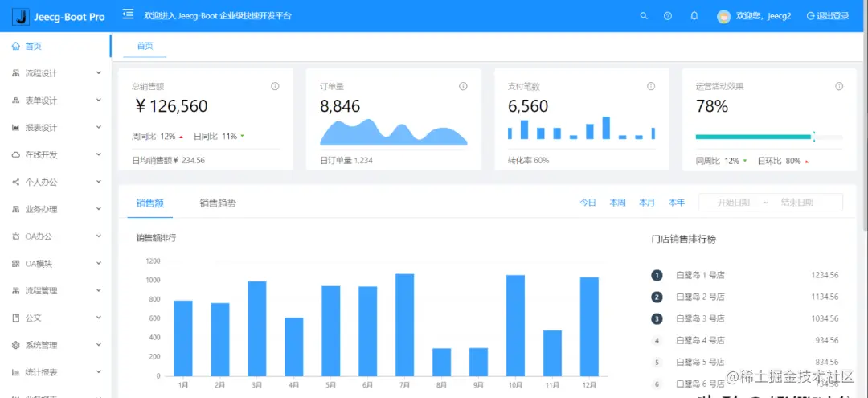Click the info icon on 总销售额 card

click(275, 86)
